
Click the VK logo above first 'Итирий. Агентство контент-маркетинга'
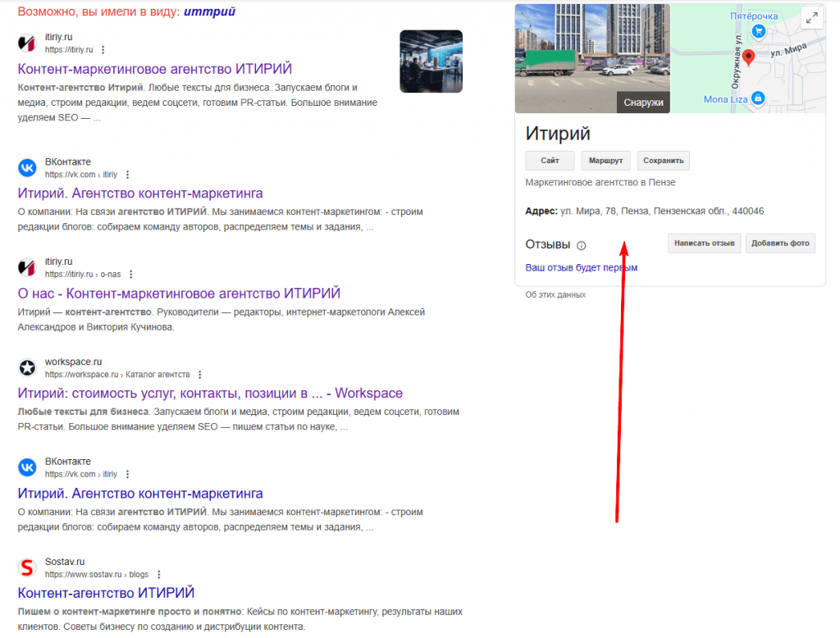pyautogui.click(x=27, y=167)
